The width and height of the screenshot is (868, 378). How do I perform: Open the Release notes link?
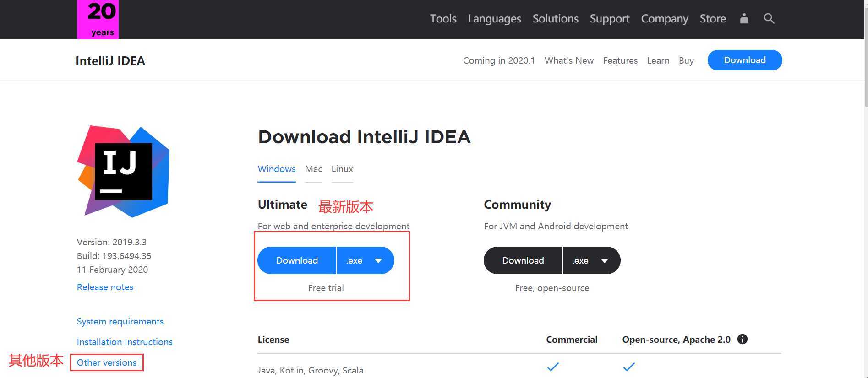pos(105,287)
